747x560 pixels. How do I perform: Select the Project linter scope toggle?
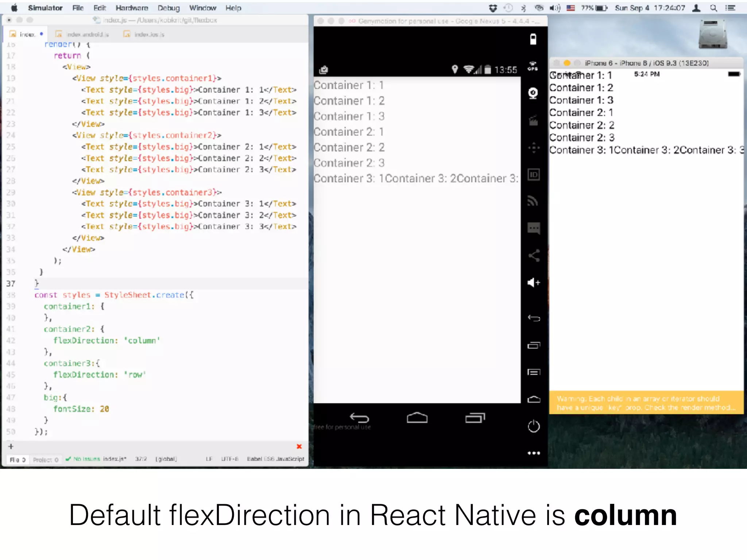coord(46,460)
